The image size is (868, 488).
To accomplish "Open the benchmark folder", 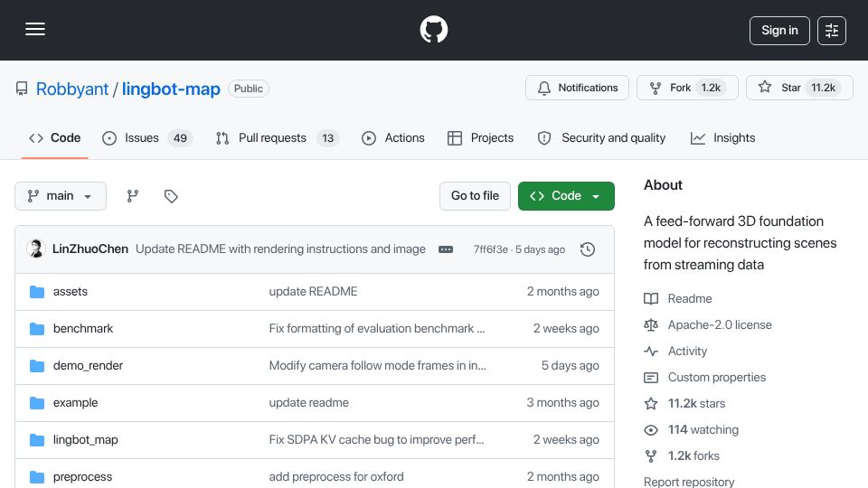I will 83,329.
